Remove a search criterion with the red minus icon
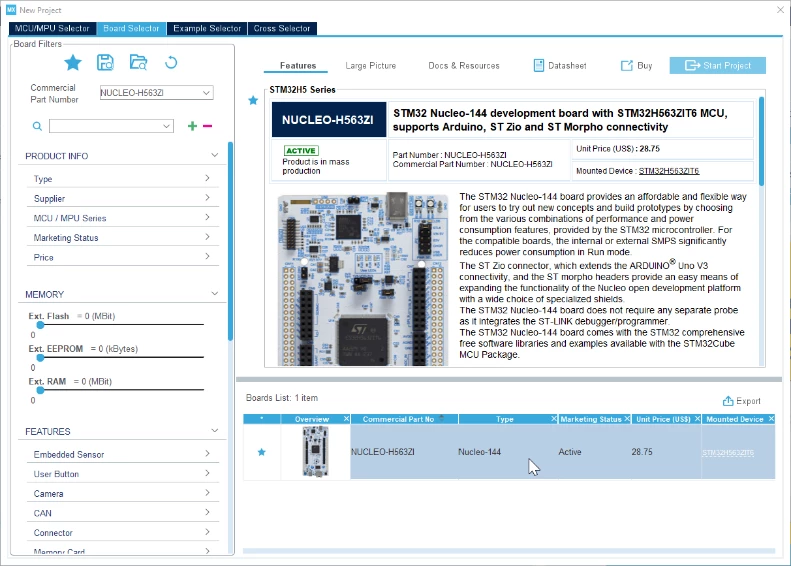 pos(207,126)
